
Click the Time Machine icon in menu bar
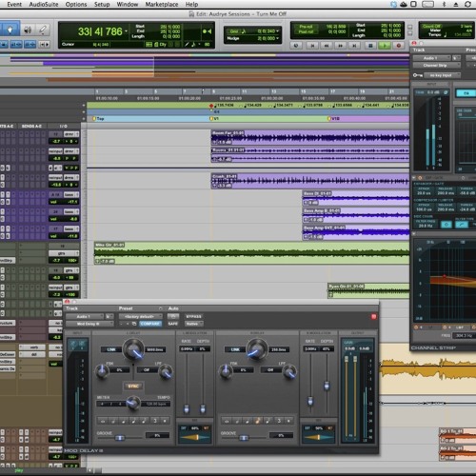point(467,4)
